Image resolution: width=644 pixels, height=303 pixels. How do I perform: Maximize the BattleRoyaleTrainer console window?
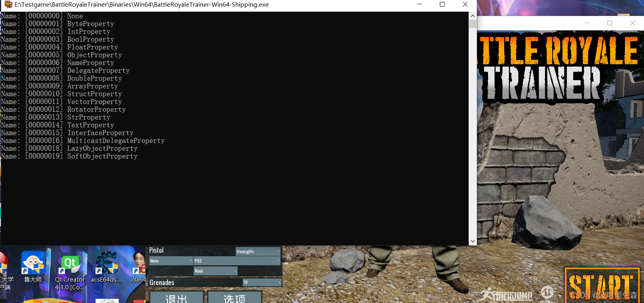coord(442,4)
